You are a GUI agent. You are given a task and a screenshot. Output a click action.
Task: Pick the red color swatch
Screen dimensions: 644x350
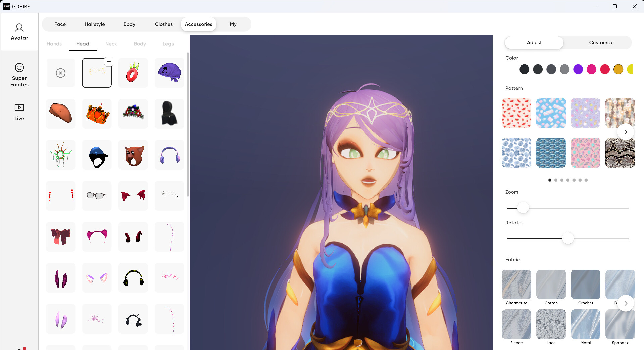pyautogui.click(x=605, y=69)
